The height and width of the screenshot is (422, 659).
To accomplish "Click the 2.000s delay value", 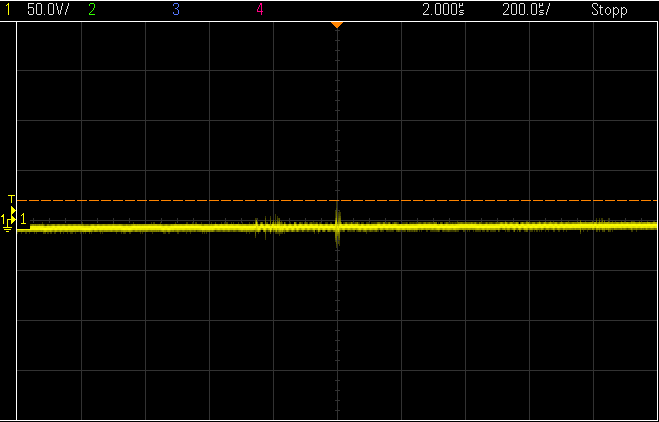I will click(x=443, y=10).
